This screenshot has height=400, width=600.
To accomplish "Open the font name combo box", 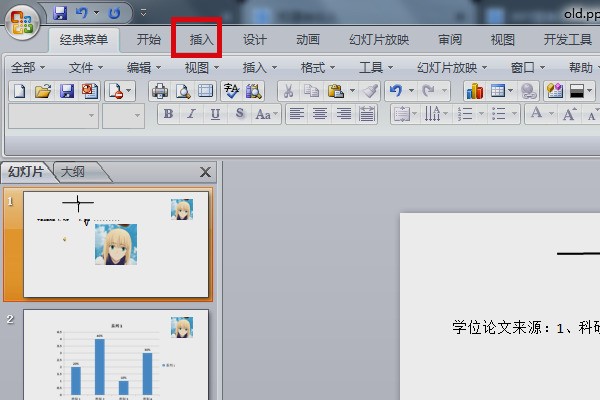I will [53, 115].
